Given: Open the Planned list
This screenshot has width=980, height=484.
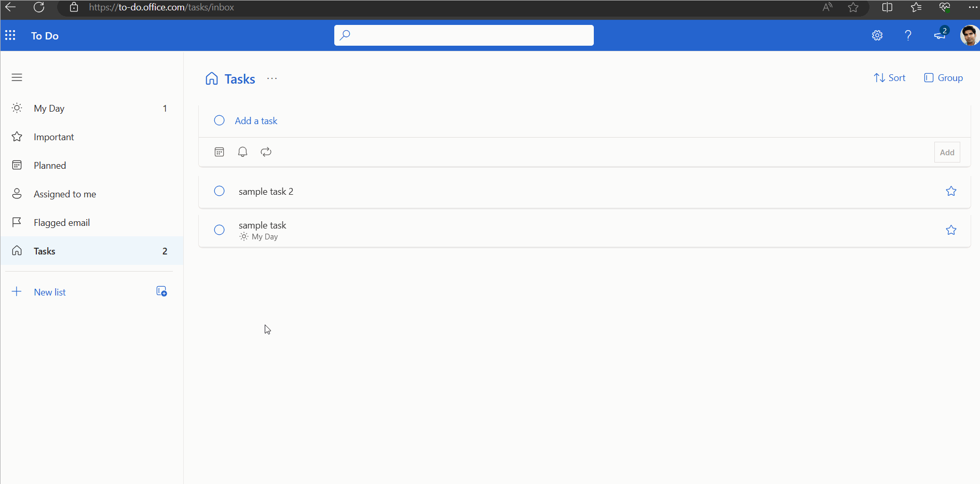Looking at the screenshot, I should tap(49, 165).
